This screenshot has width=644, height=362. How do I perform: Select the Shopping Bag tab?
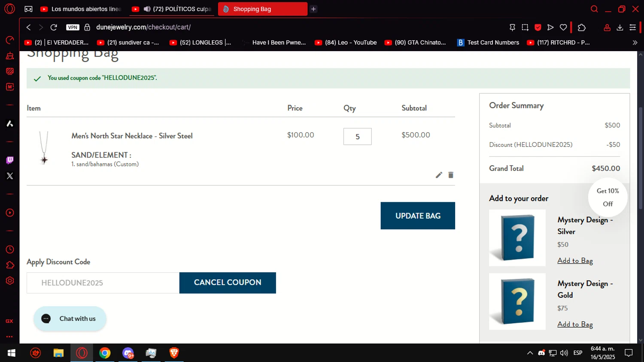262,9
